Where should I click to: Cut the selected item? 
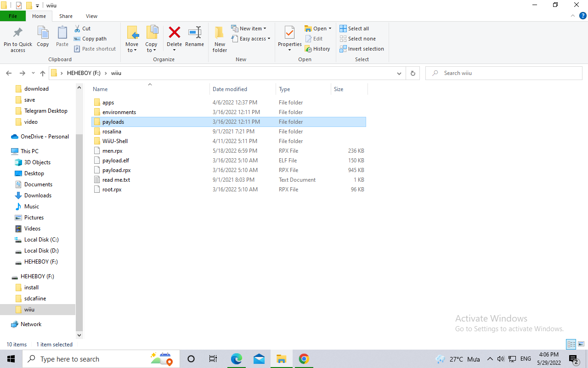[83, 29]
